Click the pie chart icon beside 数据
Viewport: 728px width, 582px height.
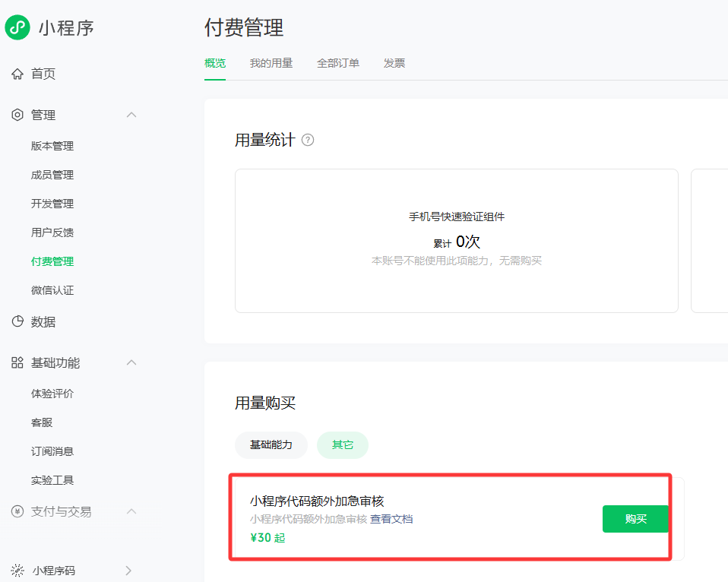tap(17, 321)
